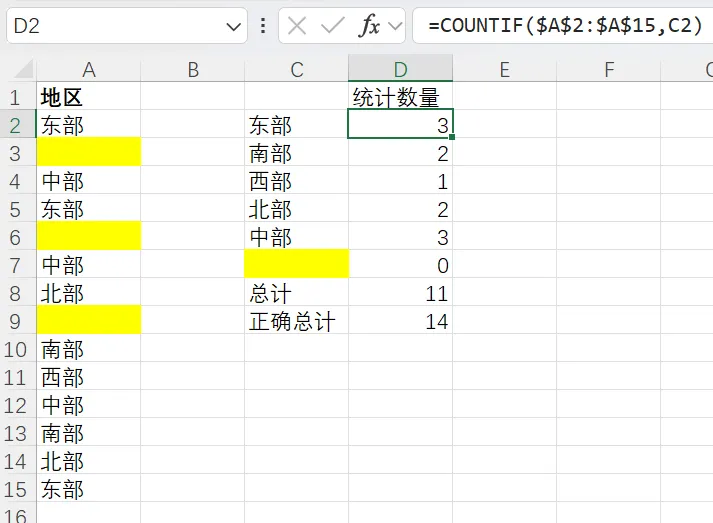This screenshot has width=713, height=523.
Task: Click yellow highlighted cell C7
Action: click(296, 264)
